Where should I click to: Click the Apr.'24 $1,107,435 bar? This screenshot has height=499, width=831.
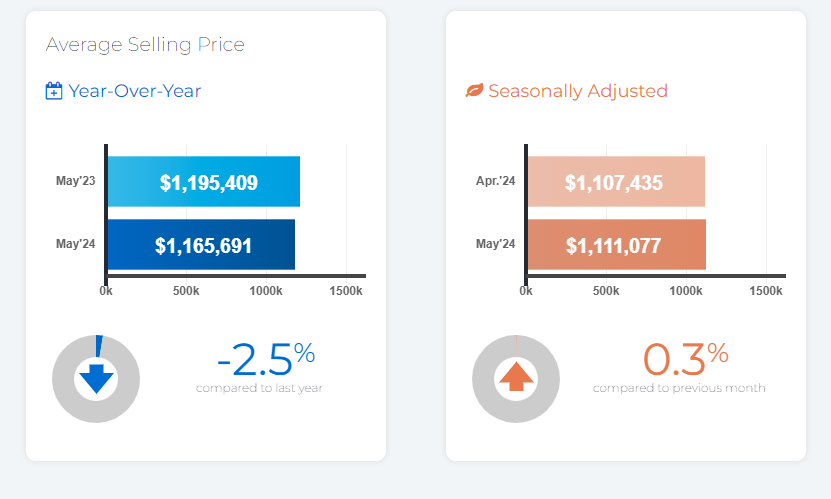click(x=615, y=182)
